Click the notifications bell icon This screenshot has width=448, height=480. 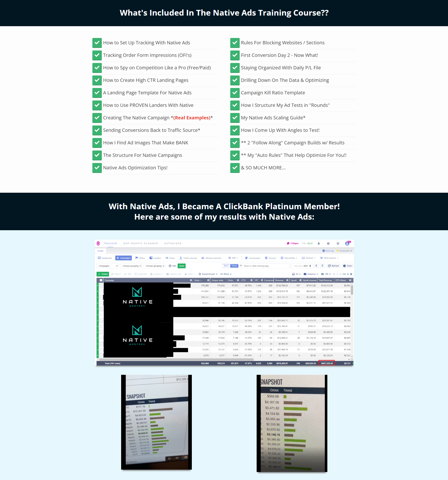[319, 243]
